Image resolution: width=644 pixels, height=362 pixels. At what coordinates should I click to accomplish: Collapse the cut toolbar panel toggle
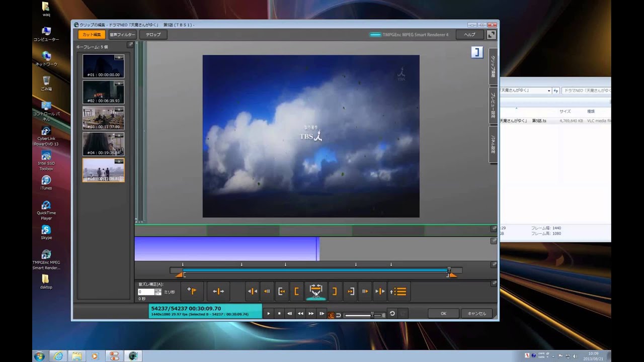pos(494,284)
